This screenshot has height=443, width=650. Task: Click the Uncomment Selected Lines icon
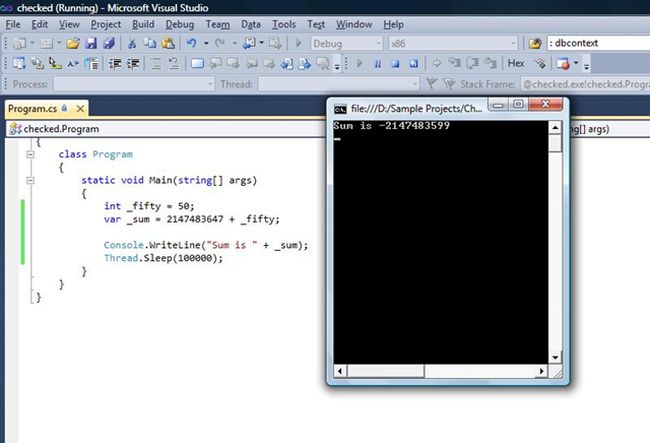click(174, 64)
